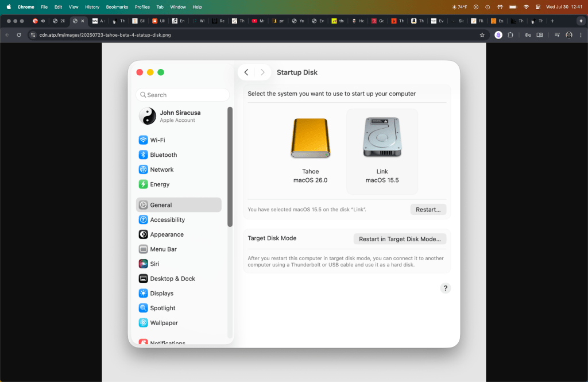Open the Profiles menu in menu bar

(x=142, y=7)
